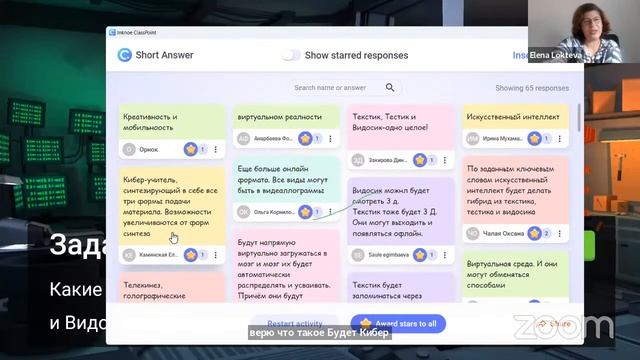Click Award stars to all button
The height and width of the screenshot is (360, 640).
pyautogui.click(x=398, y=324)
